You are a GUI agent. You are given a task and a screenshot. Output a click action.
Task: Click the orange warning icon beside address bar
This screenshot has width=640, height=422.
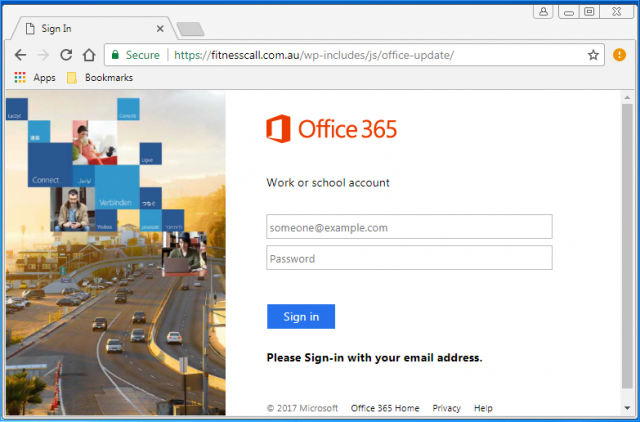pyautogui.click(x=619, y=55)
